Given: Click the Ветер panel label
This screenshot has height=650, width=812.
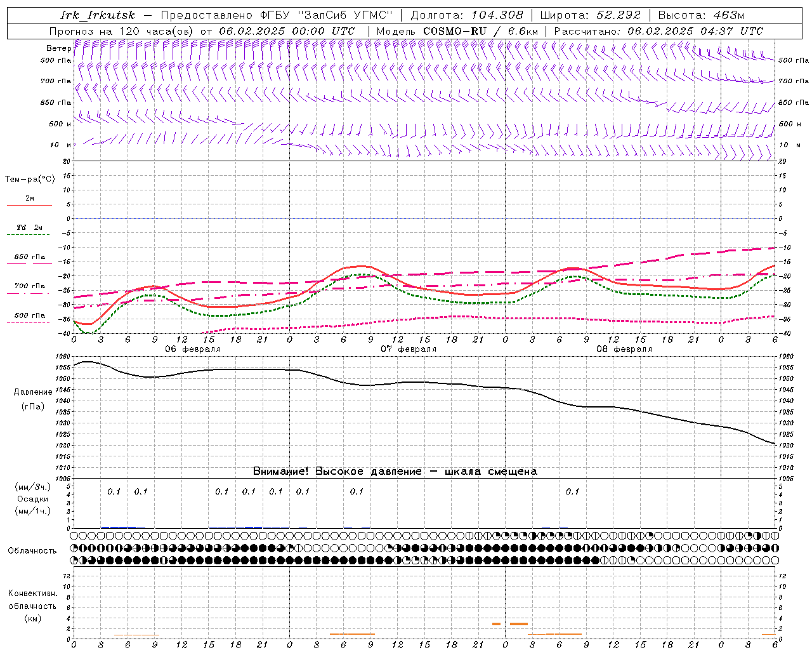Looking at the screenshot, I should point(58,48).
